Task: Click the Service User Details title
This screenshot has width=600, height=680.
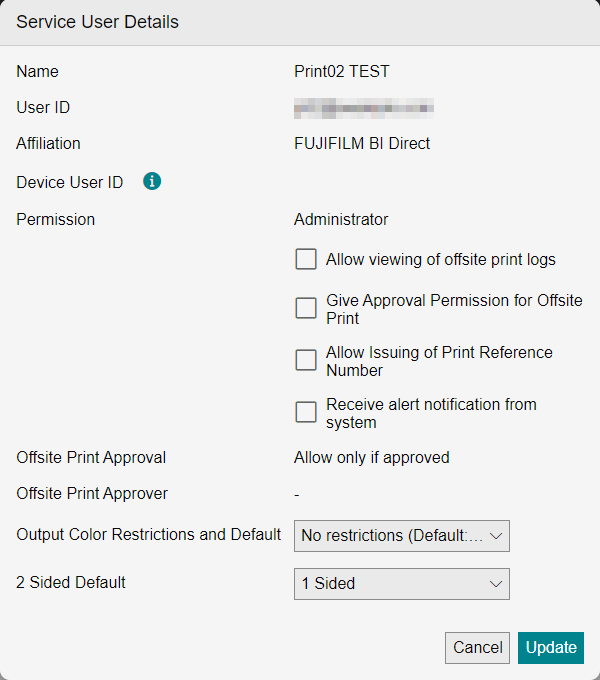Action: click(97, 22)
